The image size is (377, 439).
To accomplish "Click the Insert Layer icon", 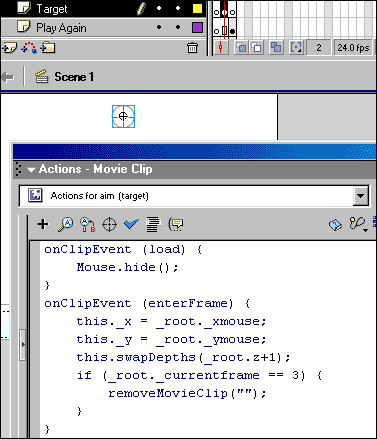I will (9, 48).
